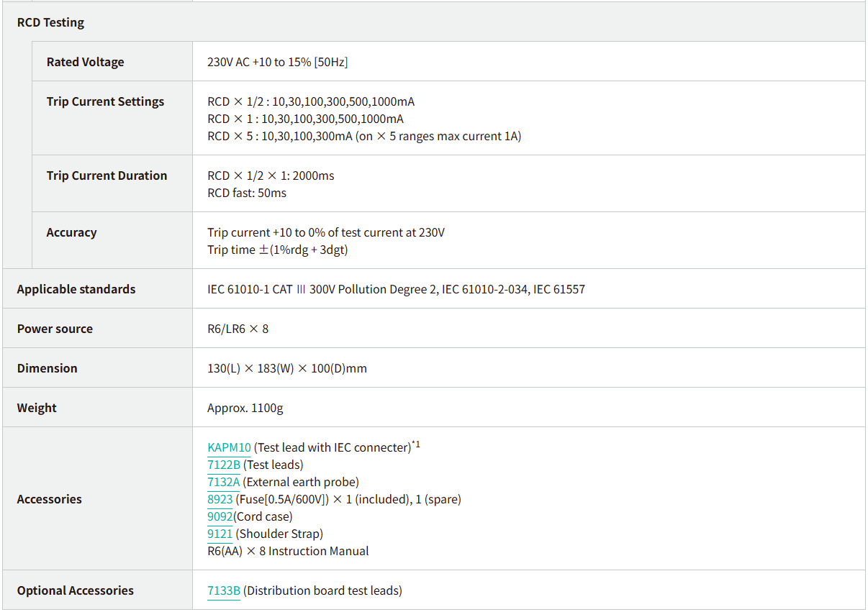Click the Trip Current Settings label
Image resolution: width=868 pixels, height=612 pixels.
[x=105, y=101]
